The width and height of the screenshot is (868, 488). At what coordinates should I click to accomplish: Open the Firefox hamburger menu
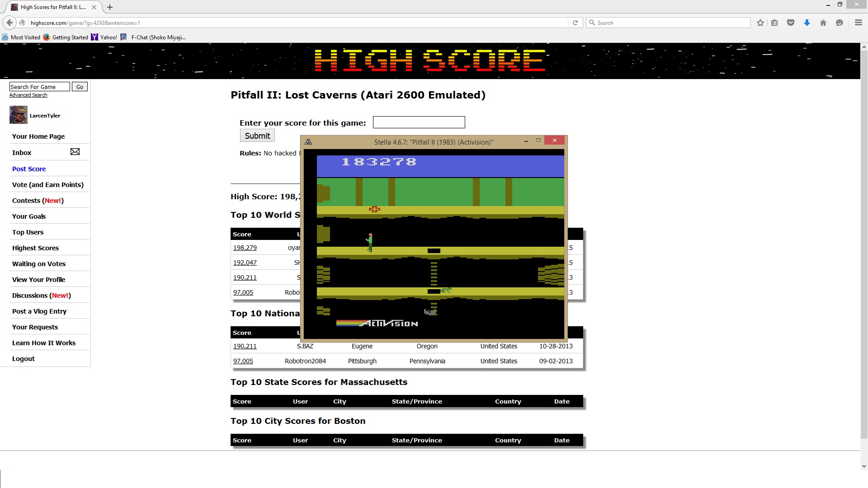click(859, 23)
